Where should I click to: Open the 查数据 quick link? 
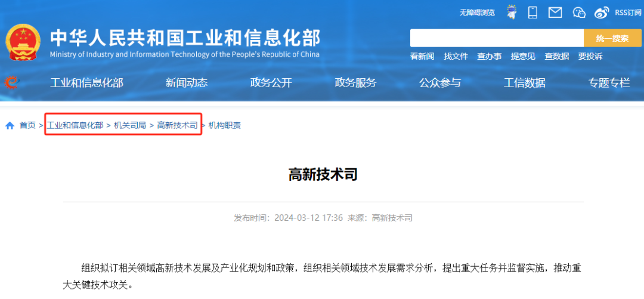[x=557, y=57]
